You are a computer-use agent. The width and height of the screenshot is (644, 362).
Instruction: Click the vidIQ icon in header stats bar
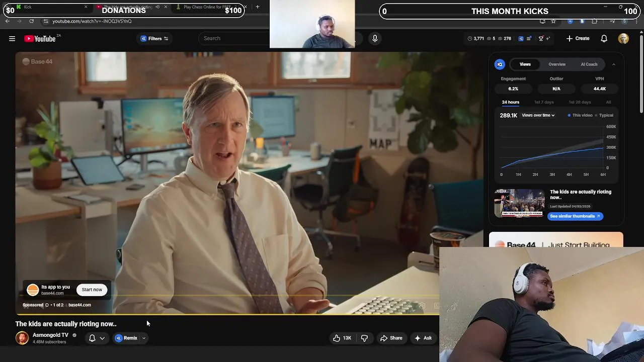521,39
